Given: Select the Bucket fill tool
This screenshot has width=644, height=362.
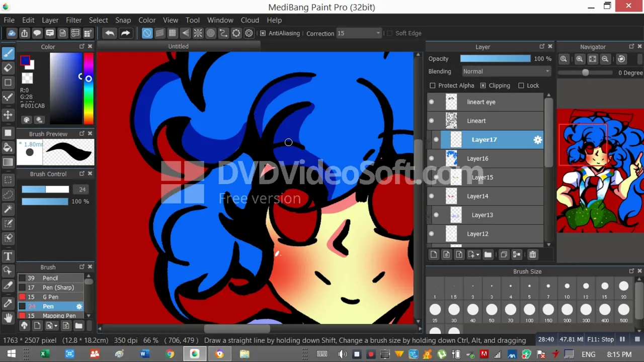Looking at the screenshot, I should click(x=8, y=147).
